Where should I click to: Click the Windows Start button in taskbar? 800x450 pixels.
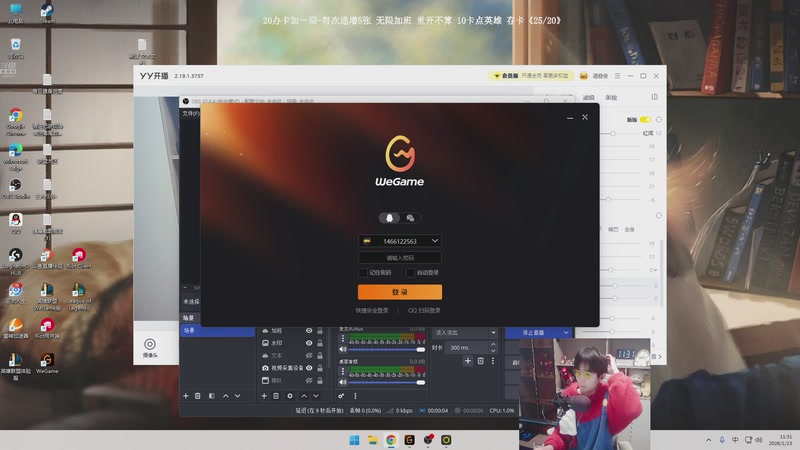355,440
